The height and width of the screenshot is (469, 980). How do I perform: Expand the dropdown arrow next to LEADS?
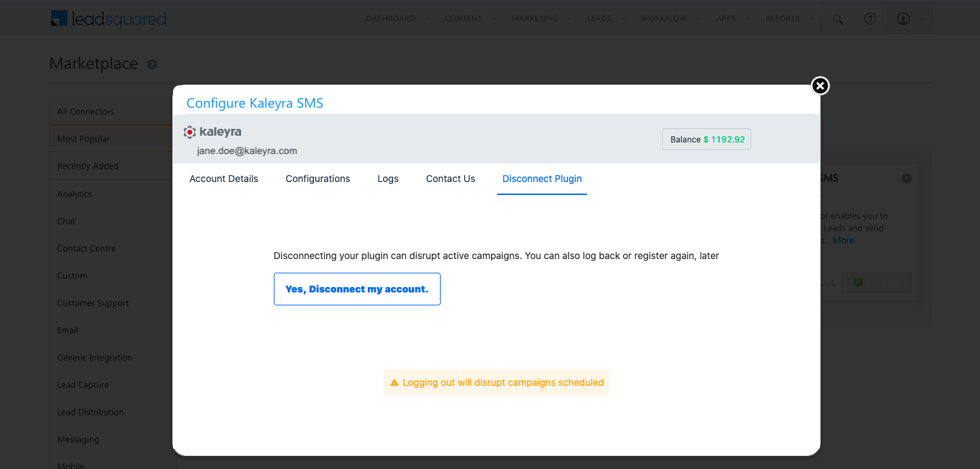pyautogui.click(x=623, y=19)
